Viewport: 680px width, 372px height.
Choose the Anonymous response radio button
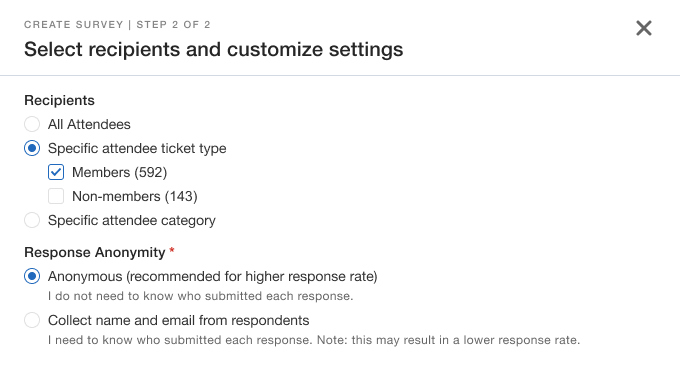click(x=32, y=276)
